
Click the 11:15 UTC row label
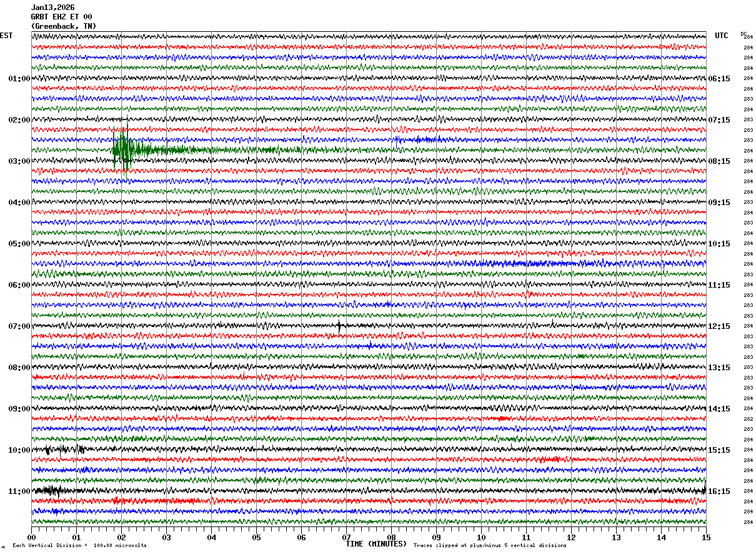point(719,285)
